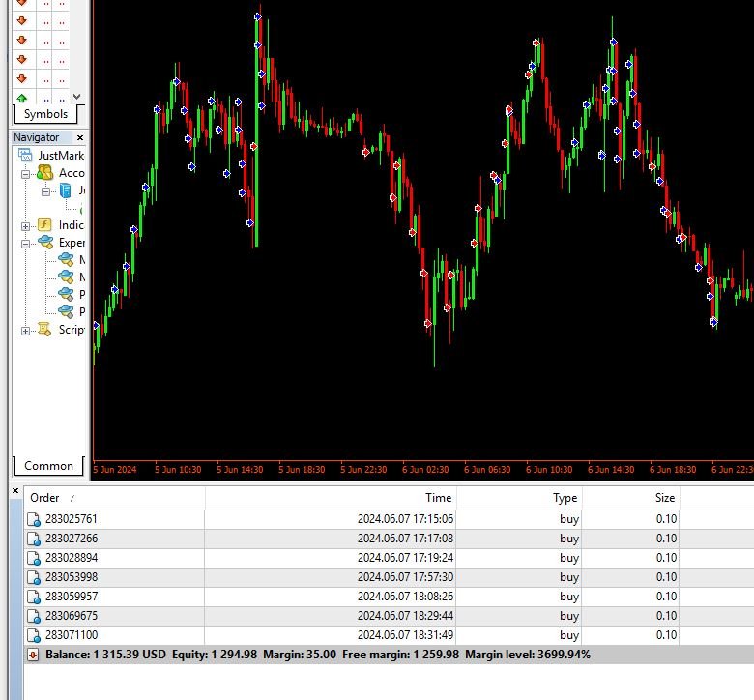Collapse the Accounts tree node
This screenshot has height=700, width=754.
[26, 174]
